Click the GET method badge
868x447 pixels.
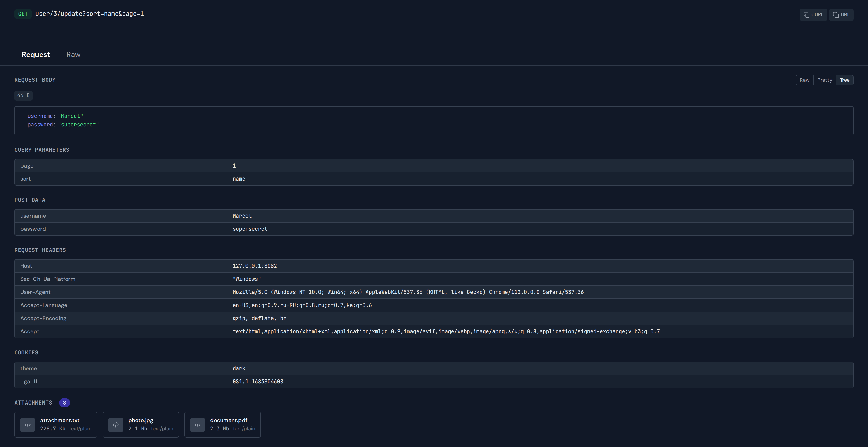point(23,14)
